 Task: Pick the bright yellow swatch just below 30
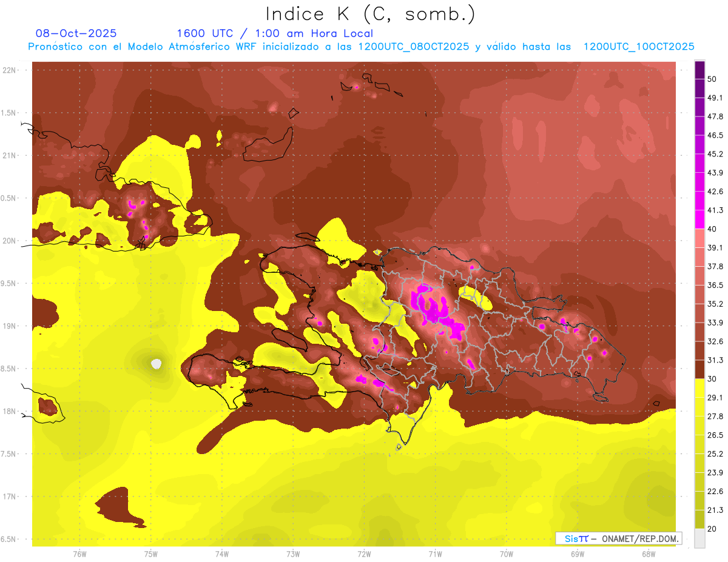click(699, 388)
